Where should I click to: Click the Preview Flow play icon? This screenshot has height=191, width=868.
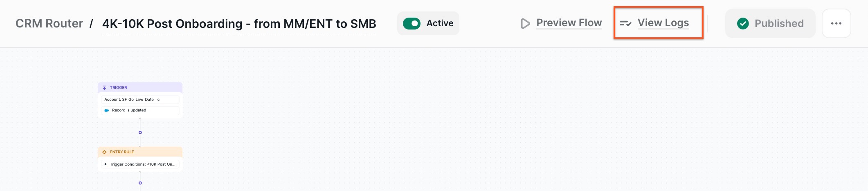pos(525,23)
